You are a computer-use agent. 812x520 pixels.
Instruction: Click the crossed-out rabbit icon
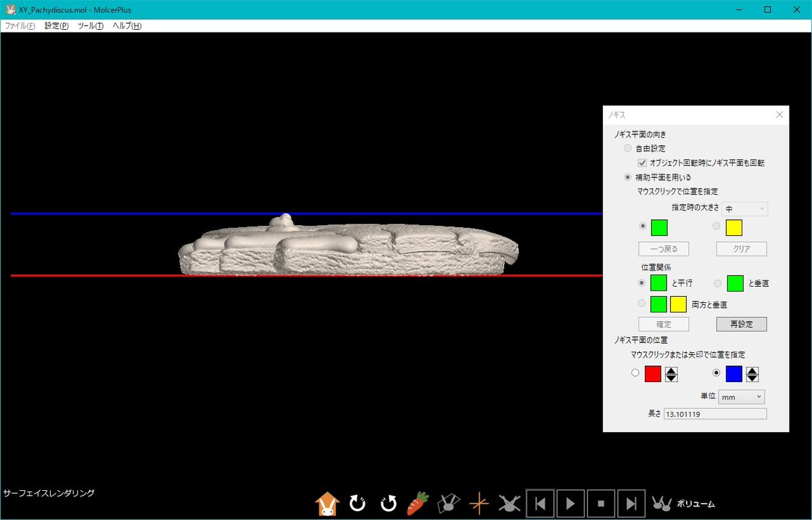pyautogui.click(x=509, y=503)
